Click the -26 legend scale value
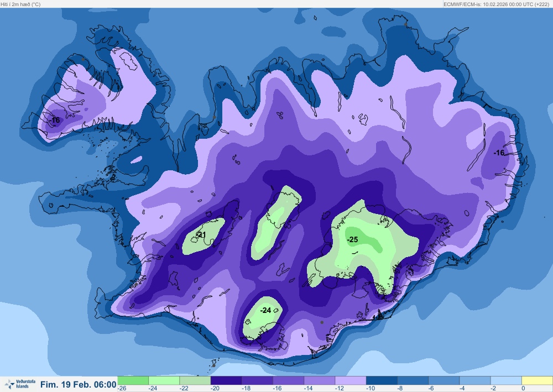553x392 pixels. tap(122, 389)
